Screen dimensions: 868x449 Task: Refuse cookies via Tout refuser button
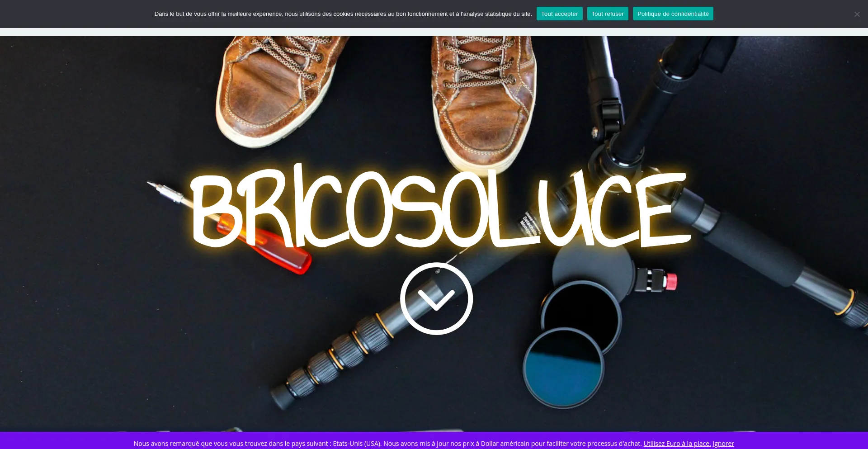(x=607, y=14)
